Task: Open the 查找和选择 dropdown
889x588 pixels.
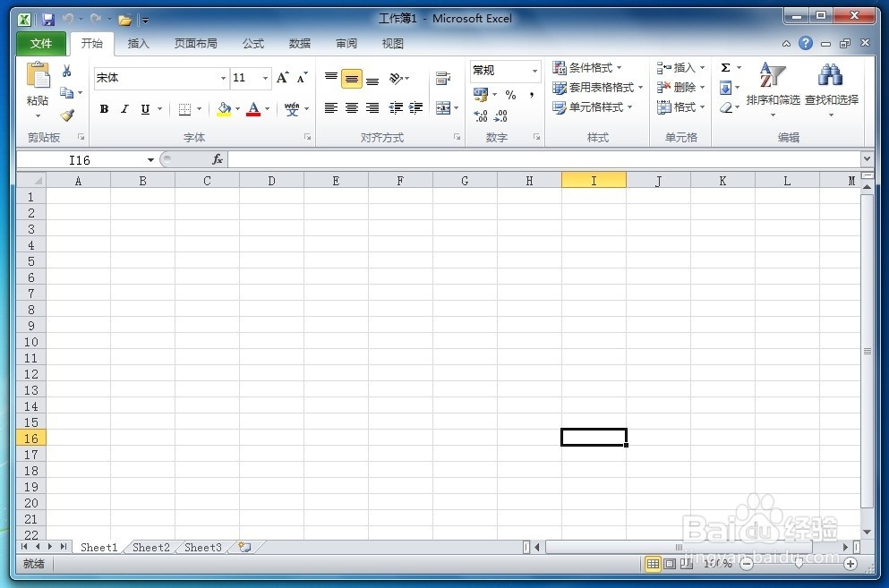Action: coord(831,89)
